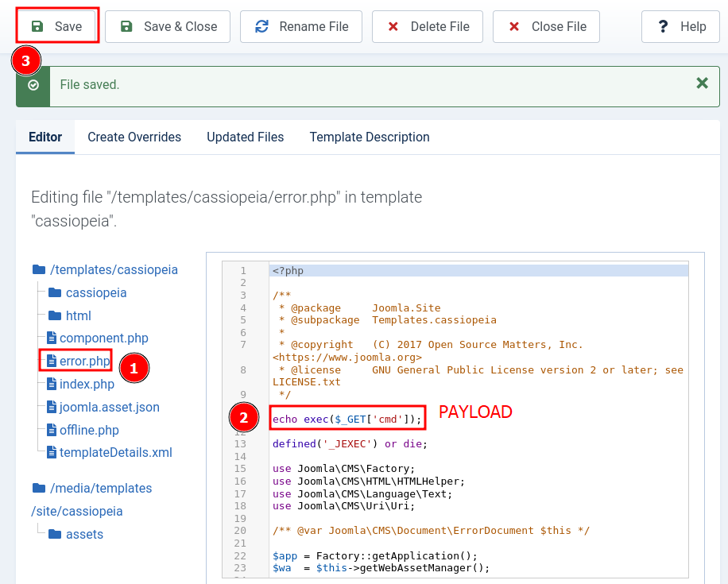Click the folder icon beside cassiopeia subfolder
The width and height of the screenshot is (728, 584).
click(x=55, y=292)
